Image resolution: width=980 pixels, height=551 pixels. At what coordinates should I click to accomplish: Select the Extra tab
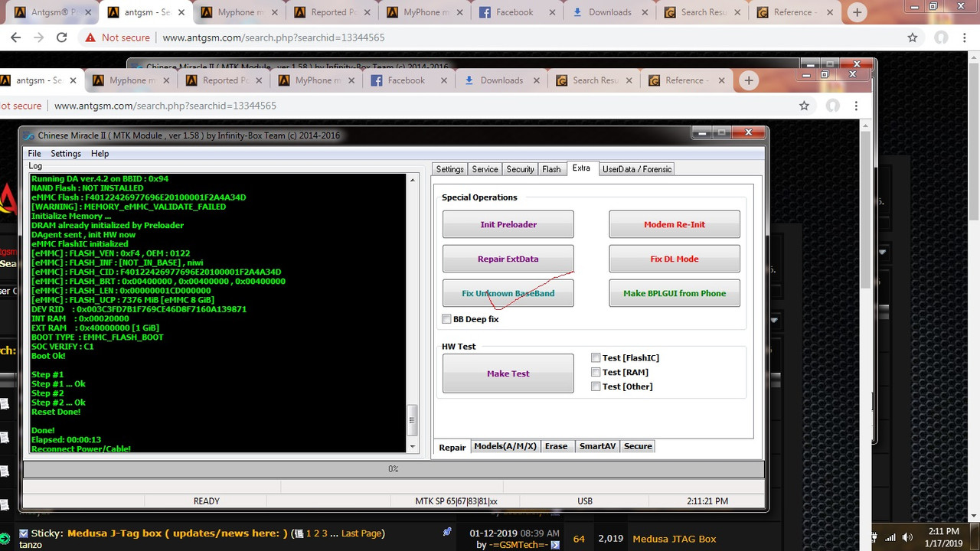[581, 168]
